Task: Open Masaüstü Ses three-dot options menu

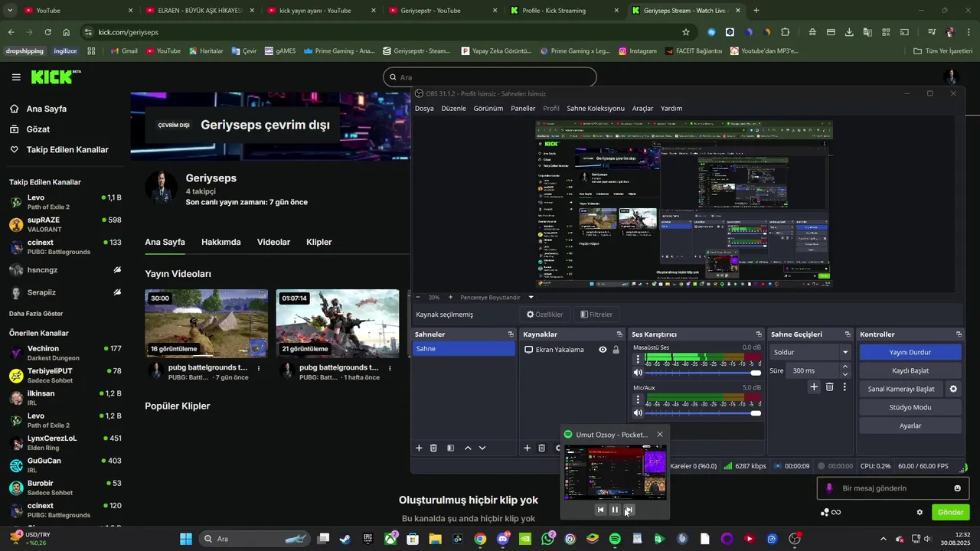Action: (638, 359)
